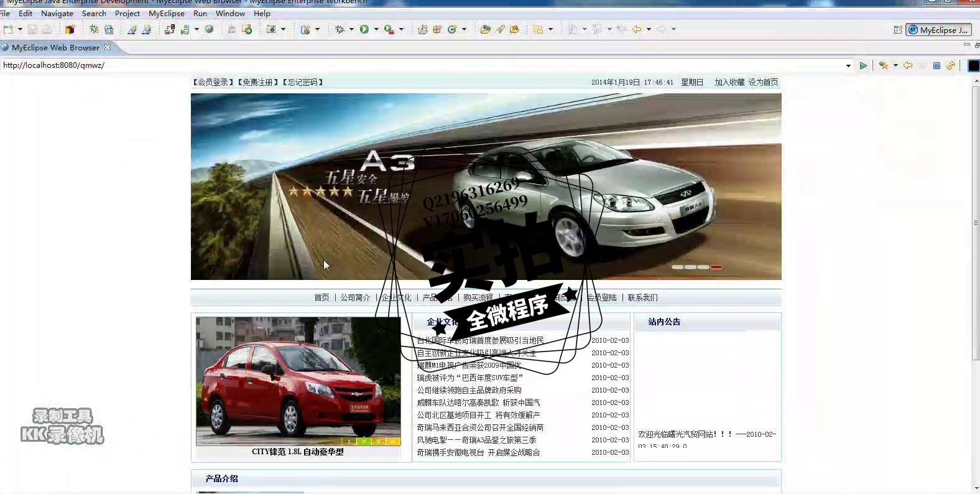
Task: Open the Window menu
Action: point(230,13)
